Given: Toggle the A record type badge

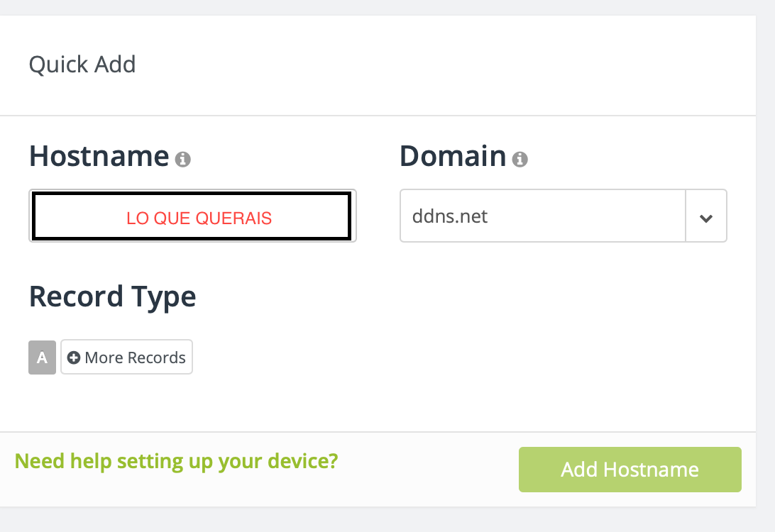Looking at the screenshot, I should [42, 357].
